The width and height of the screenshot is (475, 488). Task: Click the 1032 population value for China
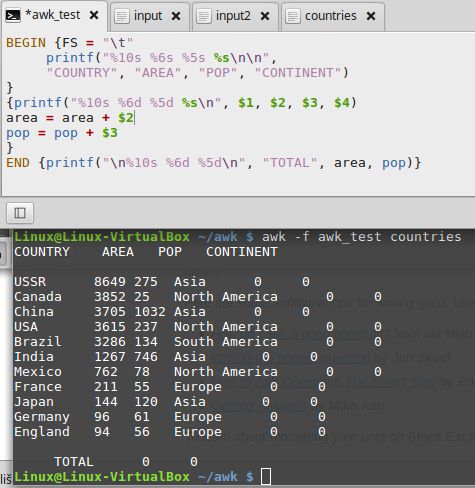(x=150, y=312)
